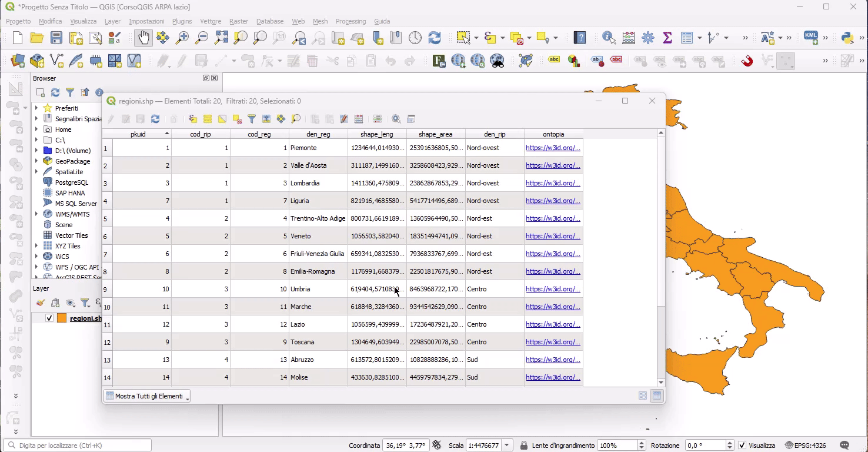This screenshot has height=452, width=868.
Task: Expand the Preferiti tree node
Action: click(36, 108)
